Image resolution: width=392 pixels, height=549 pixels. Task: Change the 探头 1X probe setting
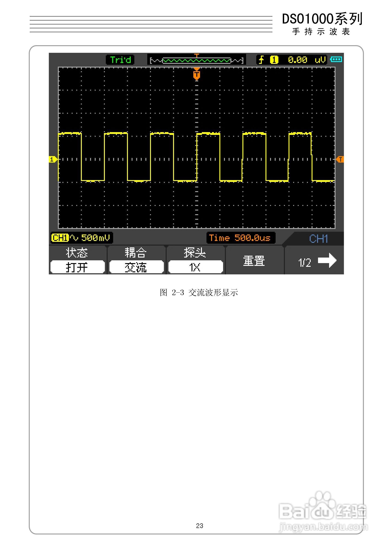click(195, 260)
